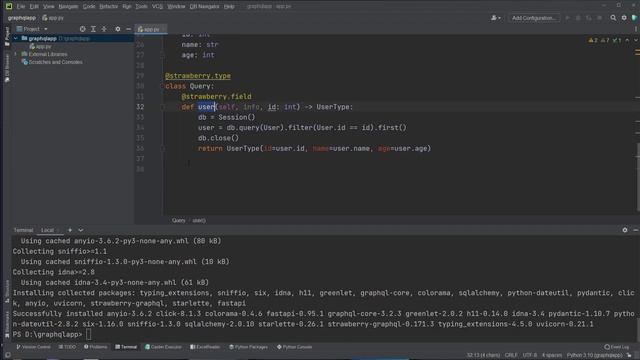
Task: Click Query breadcrumb below editor
Action: (178, 220)
